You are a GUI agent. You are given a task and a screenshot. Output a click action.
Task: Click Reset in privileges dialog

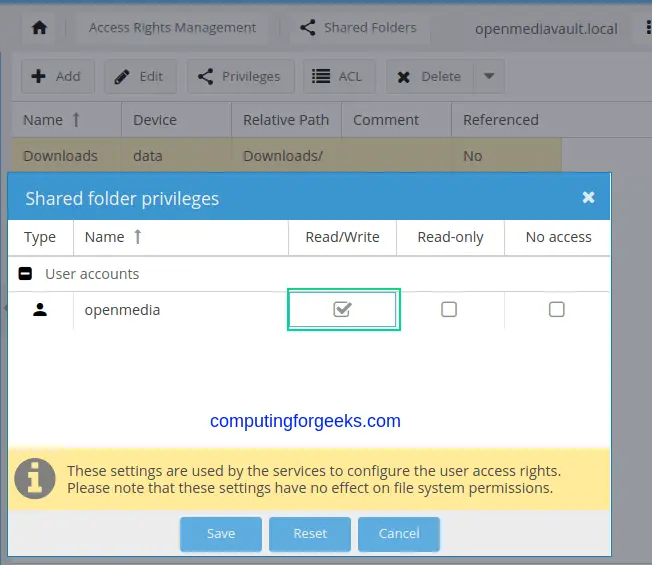click(310, 534)
